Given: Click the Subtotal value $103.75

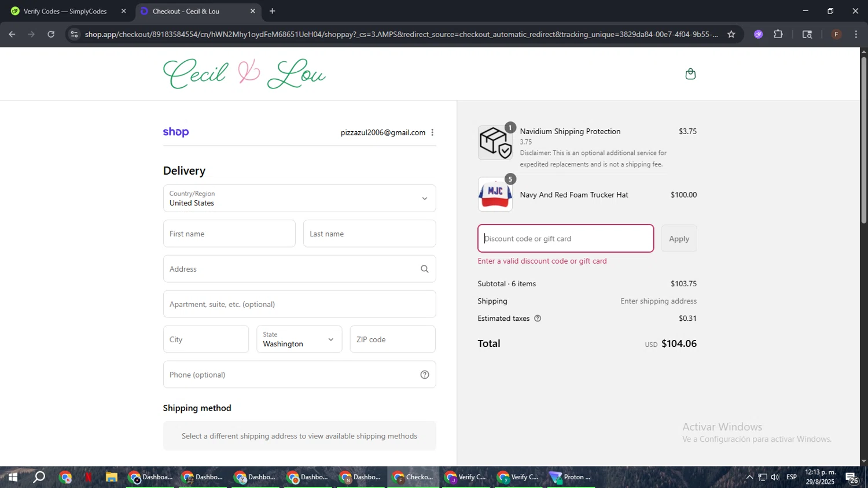Looking at the screenshot, I should point(683,284).
